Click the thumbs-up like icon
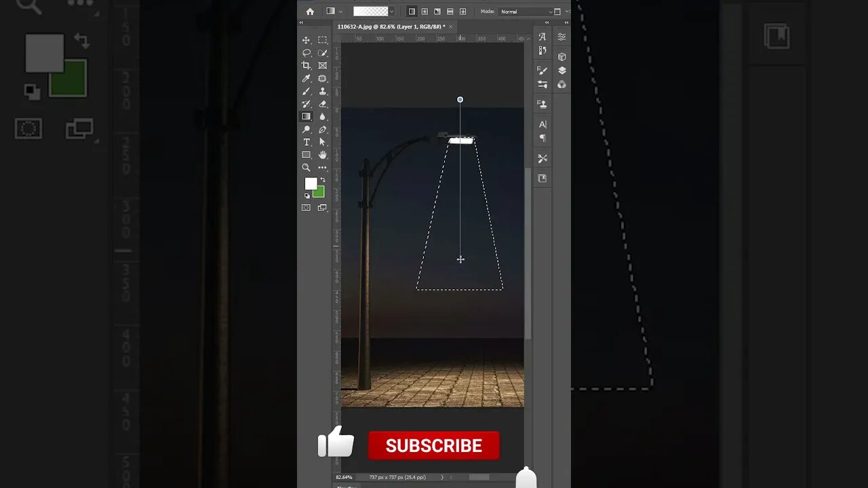The image size is (868, 488). coord(336,442)
